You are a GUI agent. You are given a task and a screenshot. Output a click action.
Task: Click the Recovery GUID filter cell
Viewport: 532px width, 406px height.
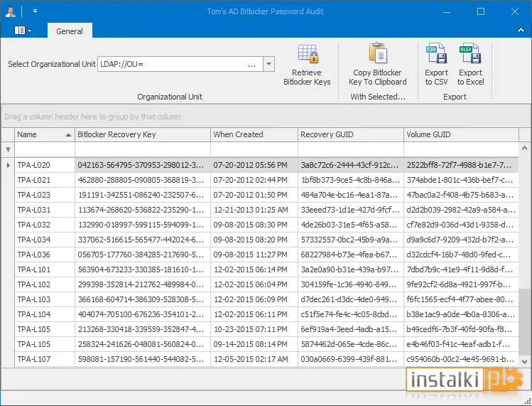point(351,149)
